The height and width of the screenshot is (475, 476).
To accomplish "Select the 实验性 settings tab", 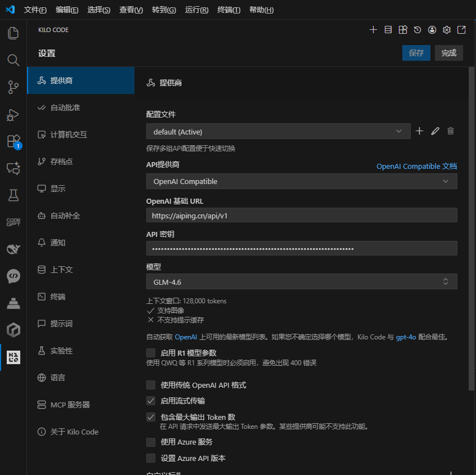I will coord(81,351).
